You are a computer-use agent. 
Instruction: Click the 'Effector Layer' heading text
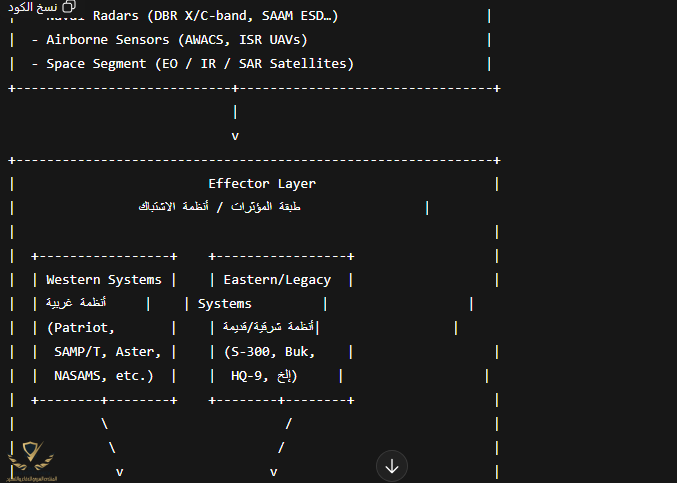coord(262,184)
